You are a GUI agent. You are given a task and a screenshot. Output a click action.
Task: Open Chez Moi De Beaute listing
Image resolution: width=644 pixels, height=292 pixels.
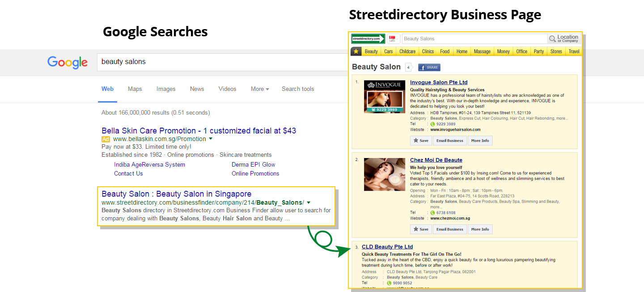tap(436, 160)
